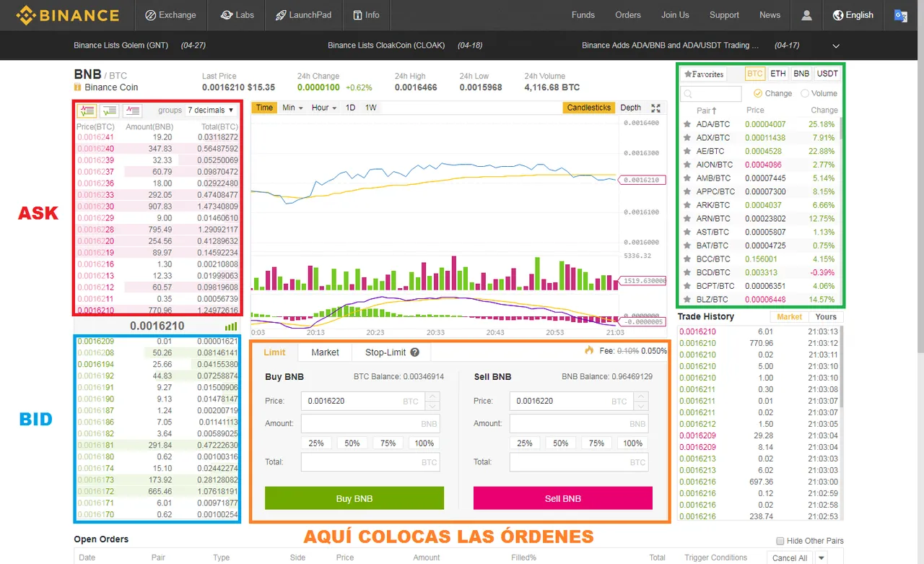
Task: Click the Sell BNB button
Action: (563, 498)
